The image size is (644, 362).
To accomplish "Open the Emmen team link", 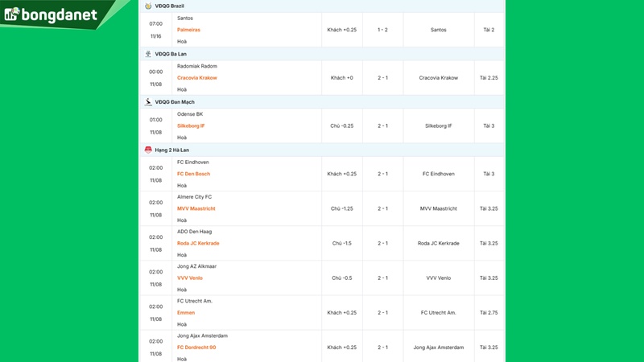I will click(186, 312).
